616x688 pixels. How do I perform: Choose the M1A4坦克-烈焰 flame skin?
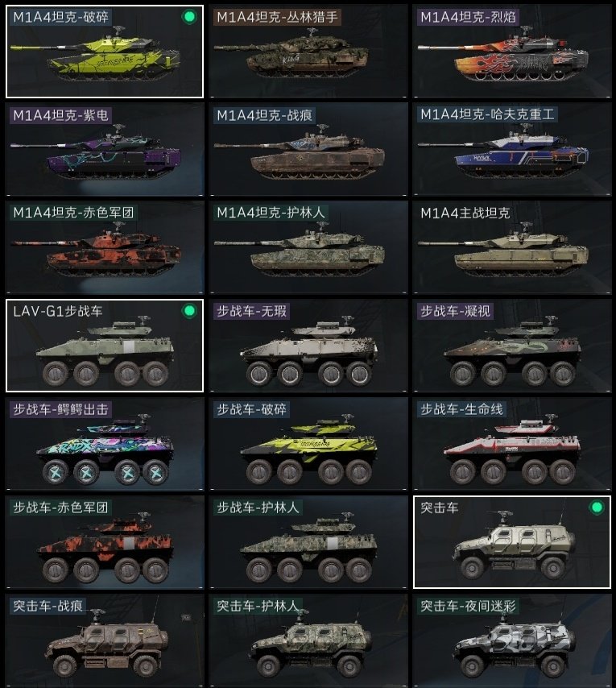pyautogui.click(x=511, y=52)
